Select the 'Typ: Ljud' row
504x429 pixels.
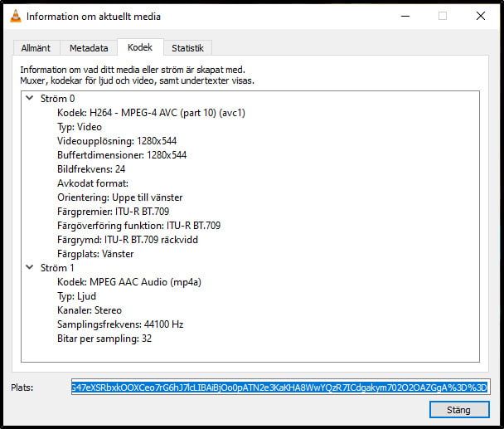click(76, 296)
